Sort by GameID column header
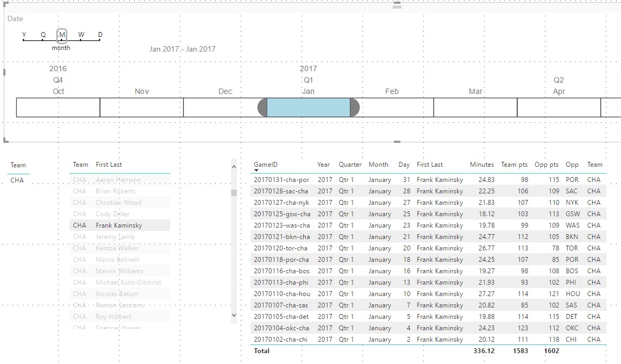Screen dimensions: 621x364 click(x=266, y=165)
